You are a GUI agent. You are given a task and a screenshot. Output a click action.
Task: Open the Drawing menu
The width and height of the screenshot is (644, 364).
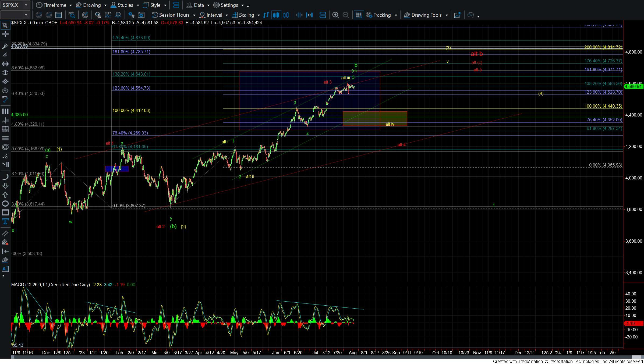pos(89,5)
